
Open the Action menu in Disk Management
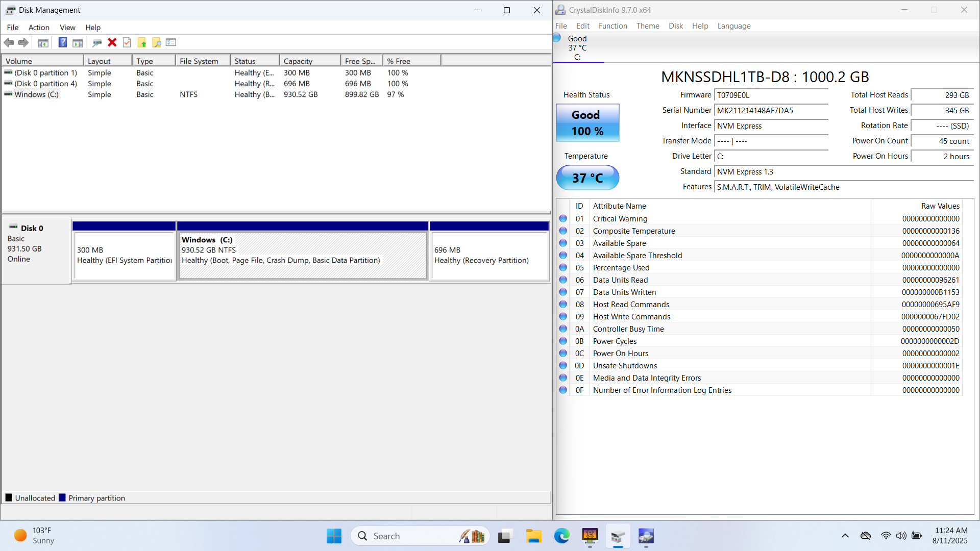click(x=39, y=28)
